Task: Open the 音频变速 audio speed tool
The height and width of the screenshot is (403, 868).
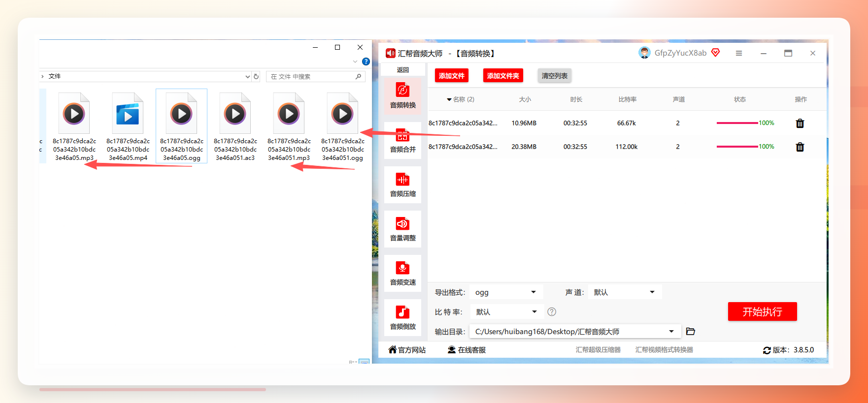Action: click(402, 273)
